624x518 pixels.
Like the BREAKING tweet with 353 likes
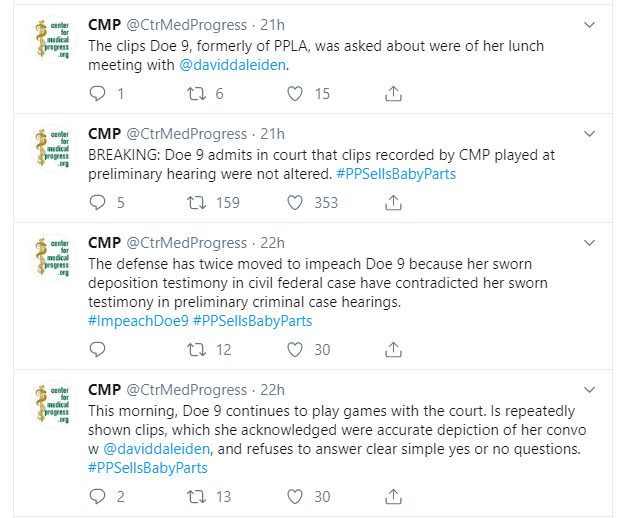click(295, 203)
